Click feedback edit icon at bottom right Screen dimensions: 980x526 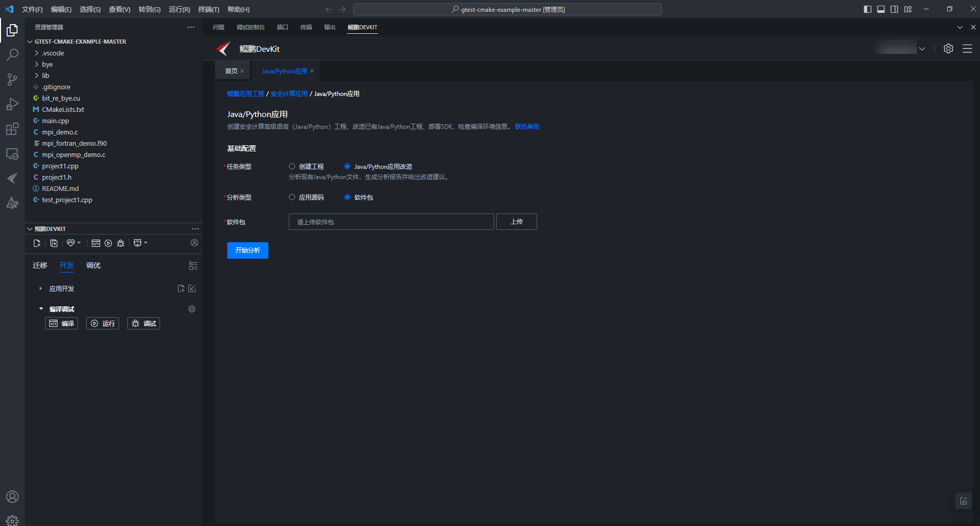click(x=964, y=501)
